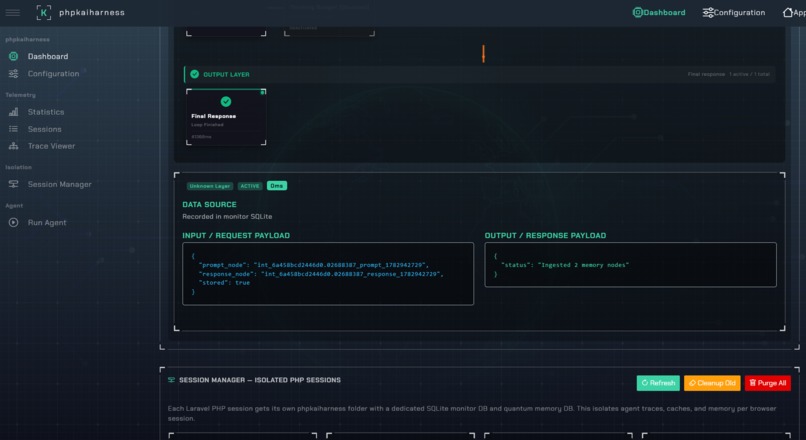
Task: Click the Sessions list icon
Action: click(x=13, y=129)
